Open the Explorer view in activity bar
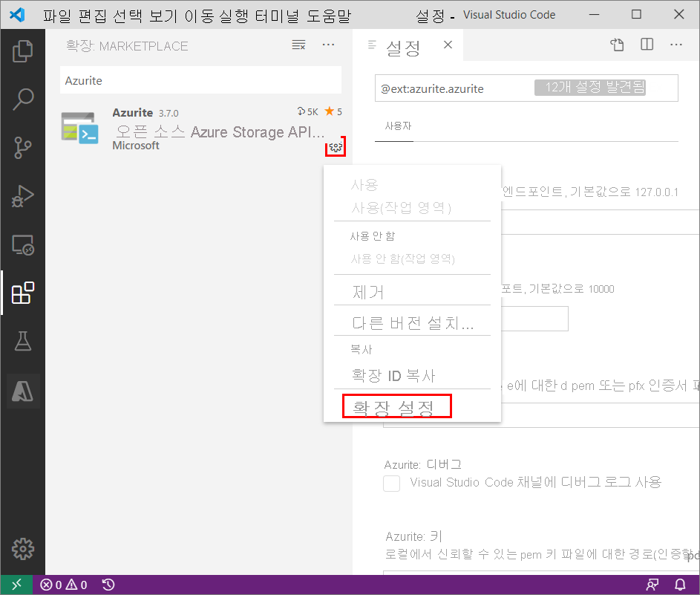700x595 pixels. pos(22,51)
